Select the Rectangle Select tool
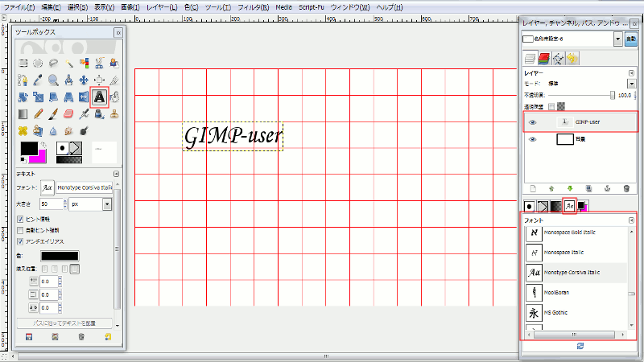Screen dimensions: 644x362 (23, 64)
